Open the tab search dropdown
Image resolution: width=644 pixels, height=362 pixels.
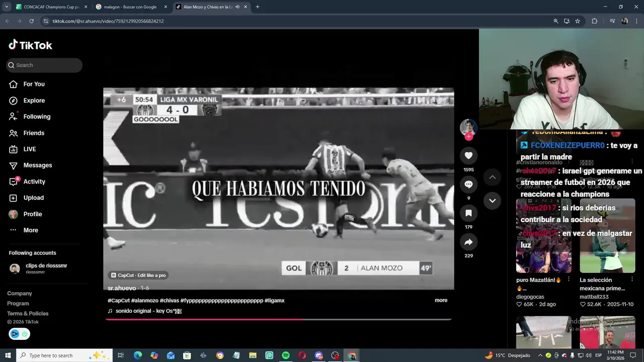coord(7,7)
